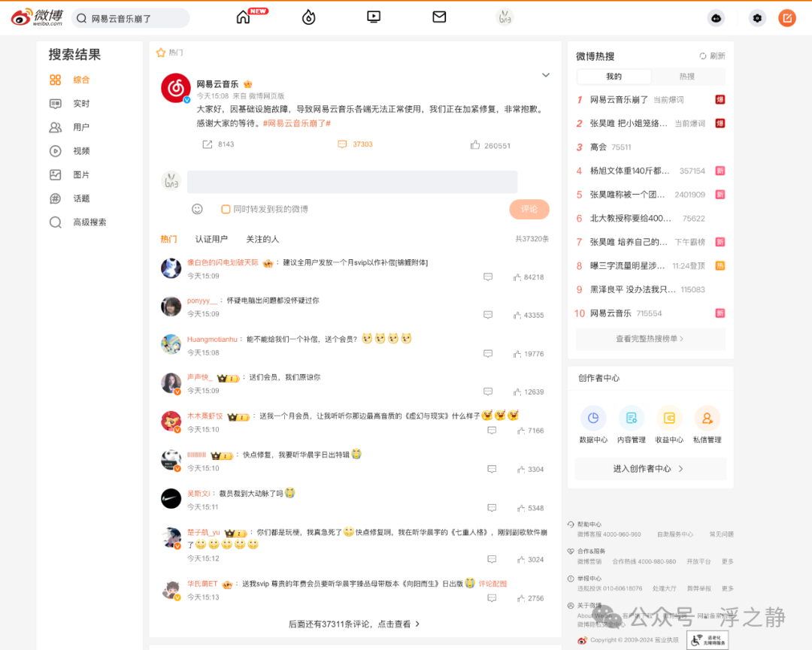Like the comment with 84218 likes
Viewport: 812px width, 650px height.
coord(529,277)
